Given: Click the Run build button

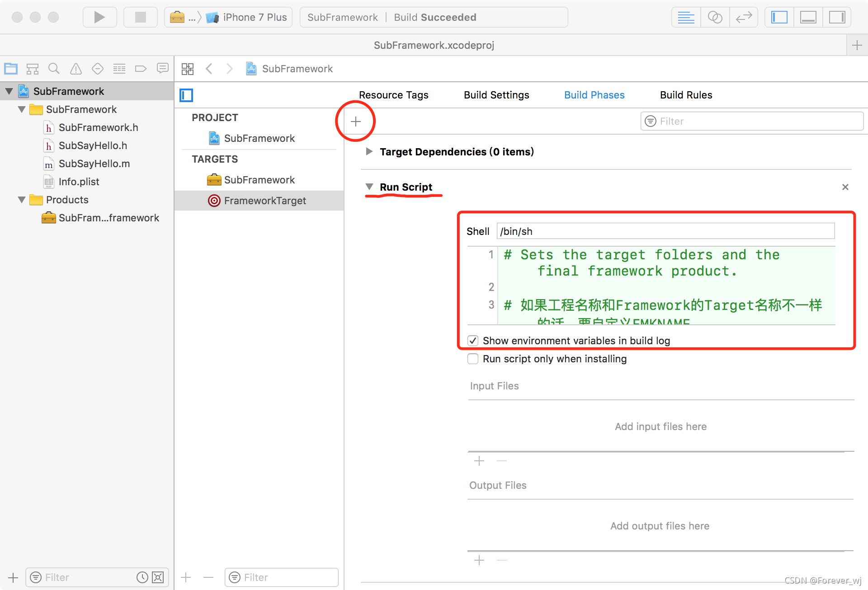Looking at the screenshot, I should (x=99, y=17).
